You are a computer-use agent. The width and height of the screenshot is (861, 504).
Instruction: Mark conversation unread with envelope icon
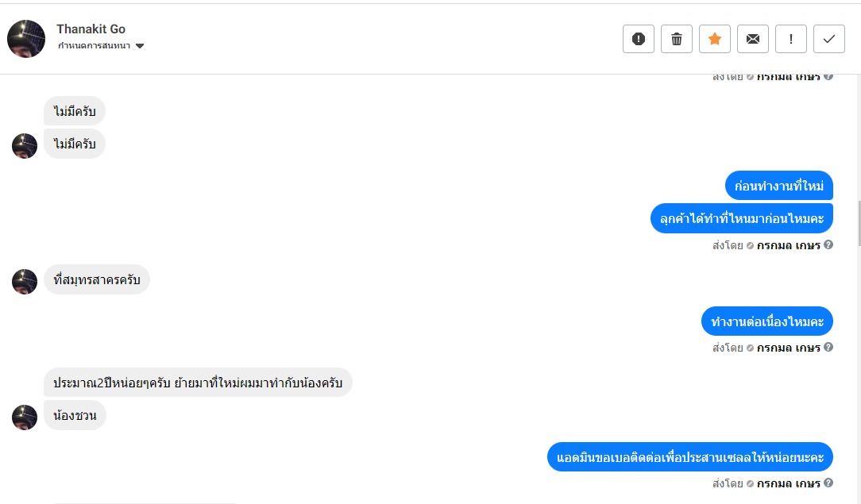[x=753, y=39]
